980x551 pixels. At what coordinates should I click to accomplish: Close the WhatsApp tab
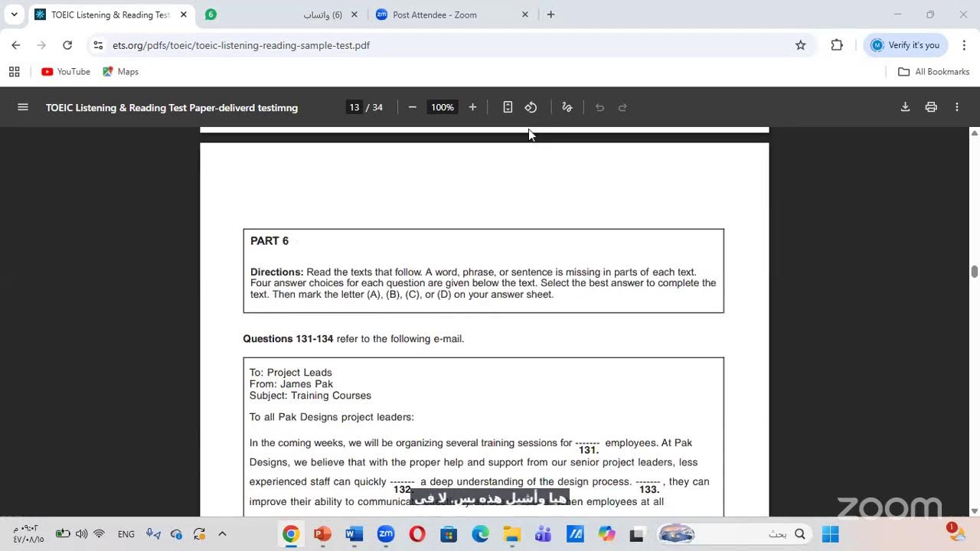[354, 15]
